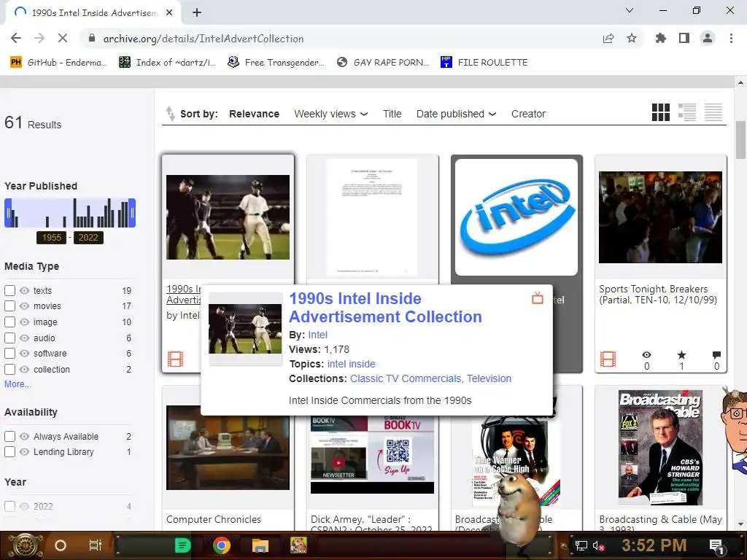Viewport: 747px width, 560px height.
Task: Close the 1990s Intel Inside tab
Action: [x=169, y=13]
